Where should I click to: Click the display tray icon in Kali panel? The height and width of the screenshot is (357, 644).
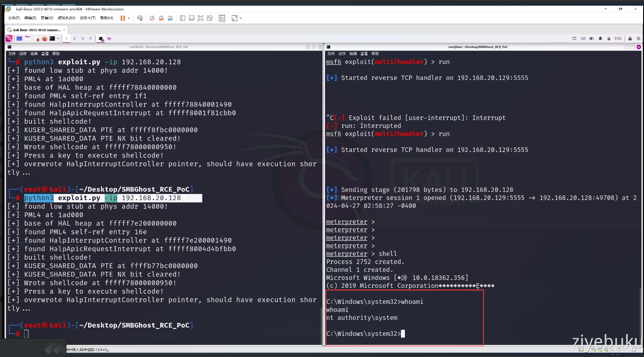pos(574,38)
